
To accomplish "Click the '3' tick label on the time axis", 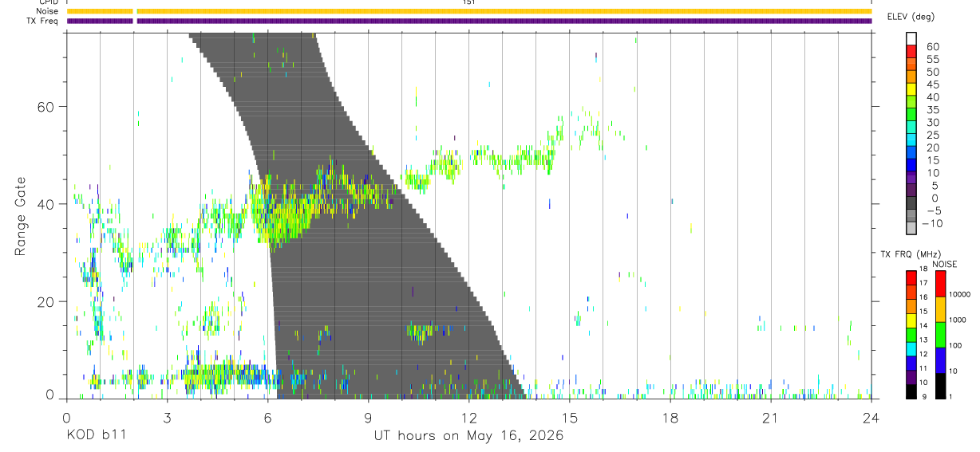I will pyautogui.click(x=167, y=418).
